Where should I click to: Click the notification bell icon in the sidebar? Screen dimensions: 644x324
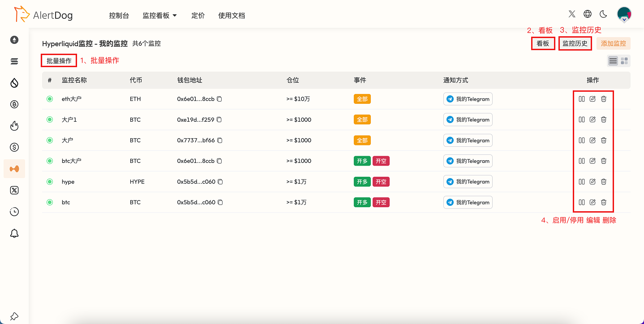[x=14, y=233]
